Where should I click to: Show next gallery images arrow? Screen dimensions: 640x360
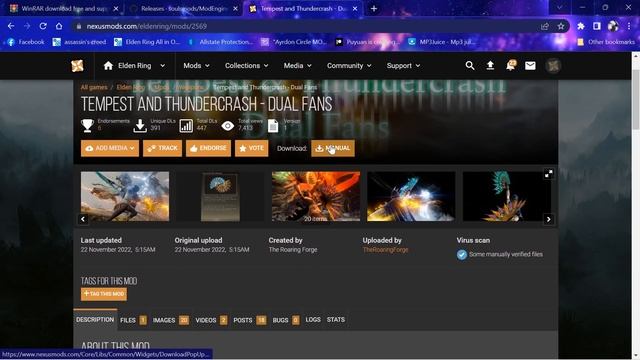point(549,219)
